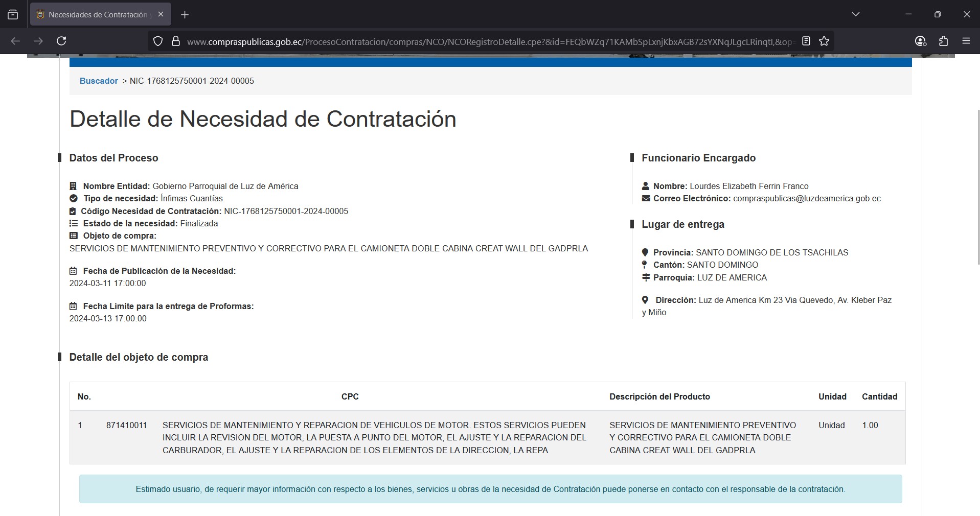Click the location icon beside Dirección
Screen dimensions: 980x516
(645, 300)
